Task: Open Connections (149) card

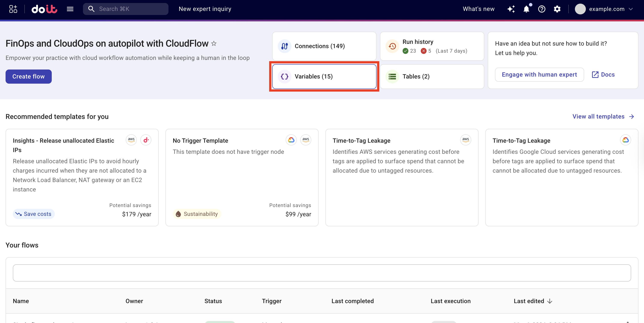Action: (324, 46)
